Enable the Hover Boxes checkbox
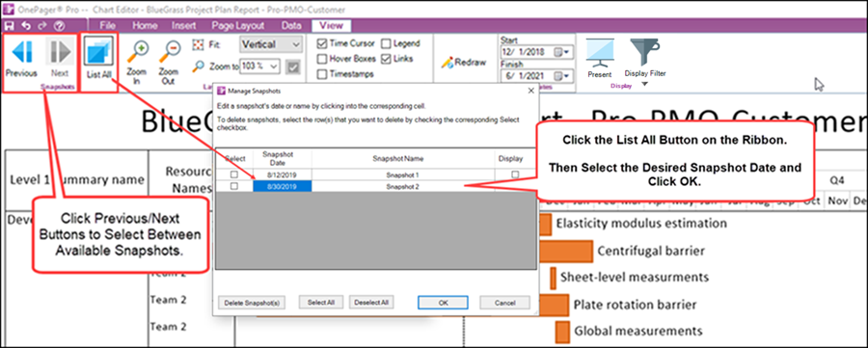868x348 pixels. click(321, 59)
